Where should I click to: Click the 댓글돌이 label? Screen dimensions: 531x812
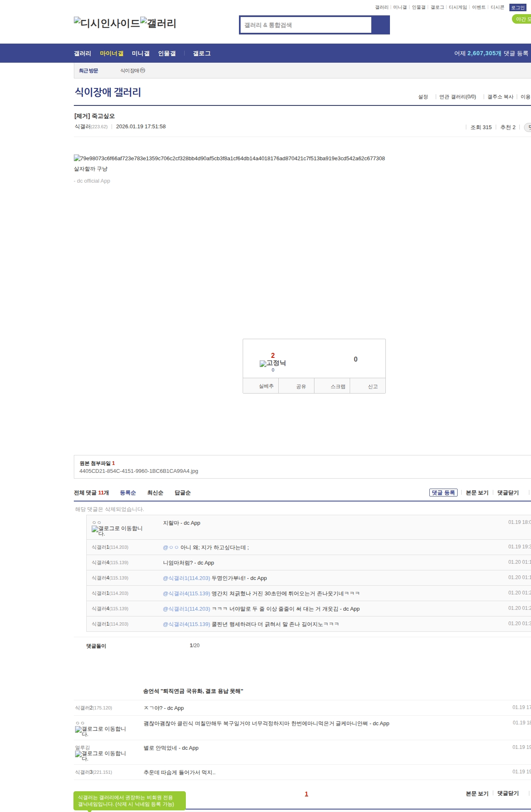pyautogui.click(x=96, y=646)
